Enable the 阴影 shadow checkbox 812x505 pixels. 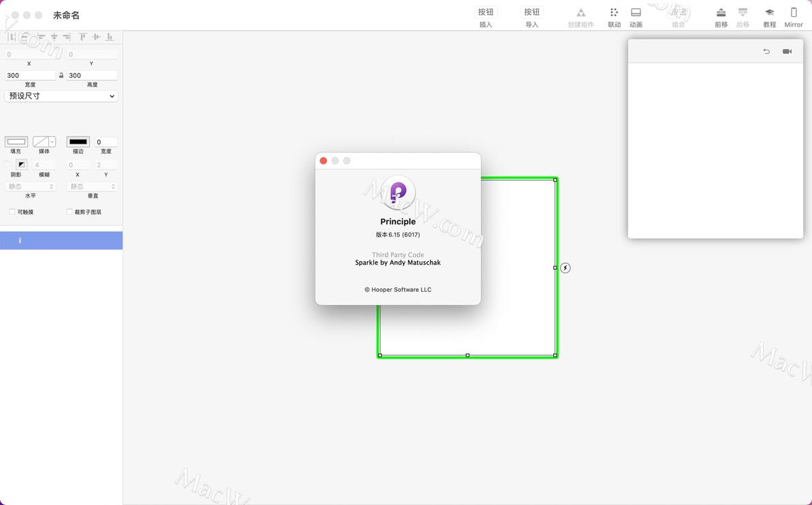[7, 165]
